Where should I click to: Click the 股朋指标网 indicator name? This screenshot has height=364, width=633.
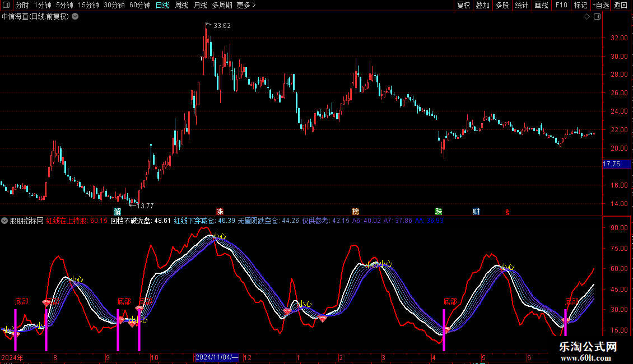coord(27,221)
